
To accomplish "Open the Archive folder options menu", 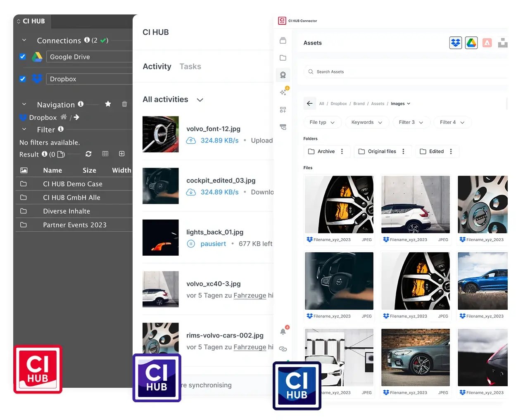I will [342, 152].
